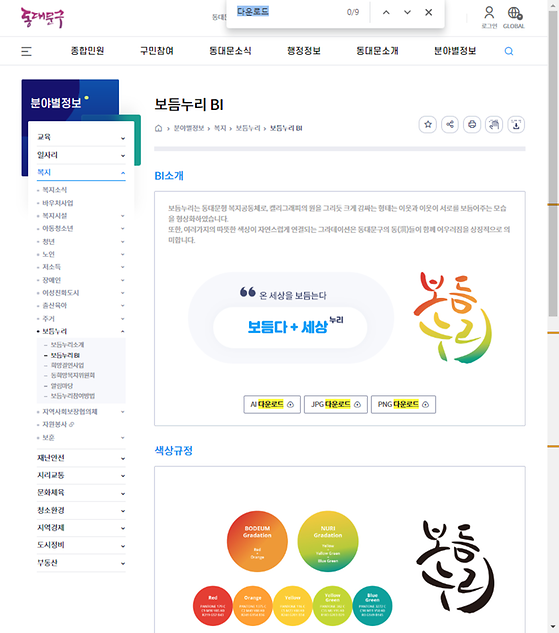Click the 분야별정보 breadcrumb link
The width and height of the screenshot is (559, 633).
(189, 128)
